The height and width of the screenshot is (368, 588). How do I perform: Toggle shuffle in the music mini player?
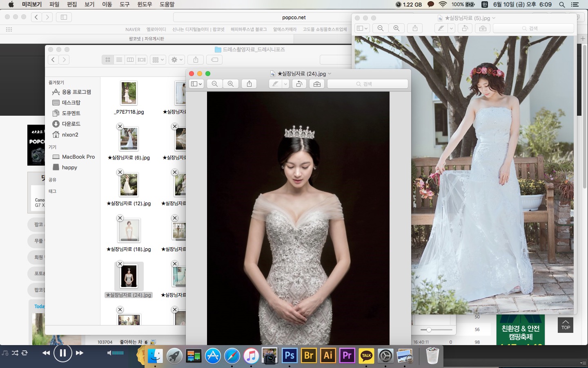(15, 353)
